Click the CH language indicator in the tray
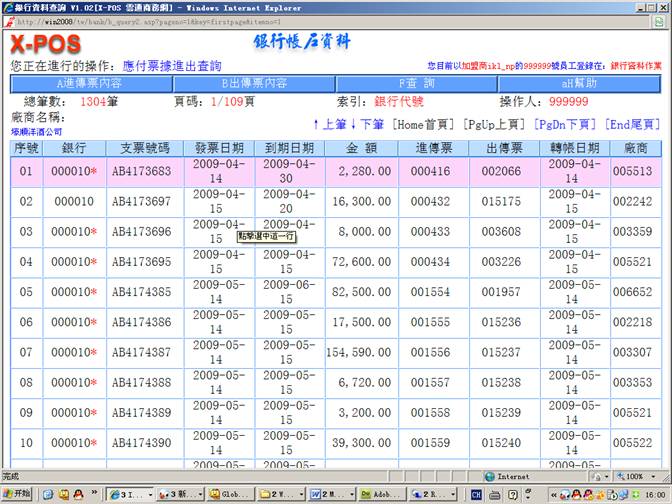672x504 pixels. 477,494
